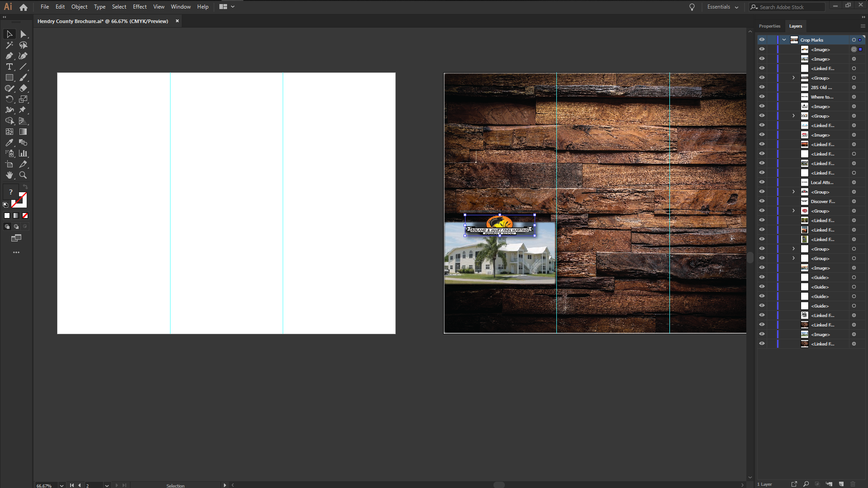Choose the Eraser tool
This screenshot has width=868, height=488.
tap(23, 89)
